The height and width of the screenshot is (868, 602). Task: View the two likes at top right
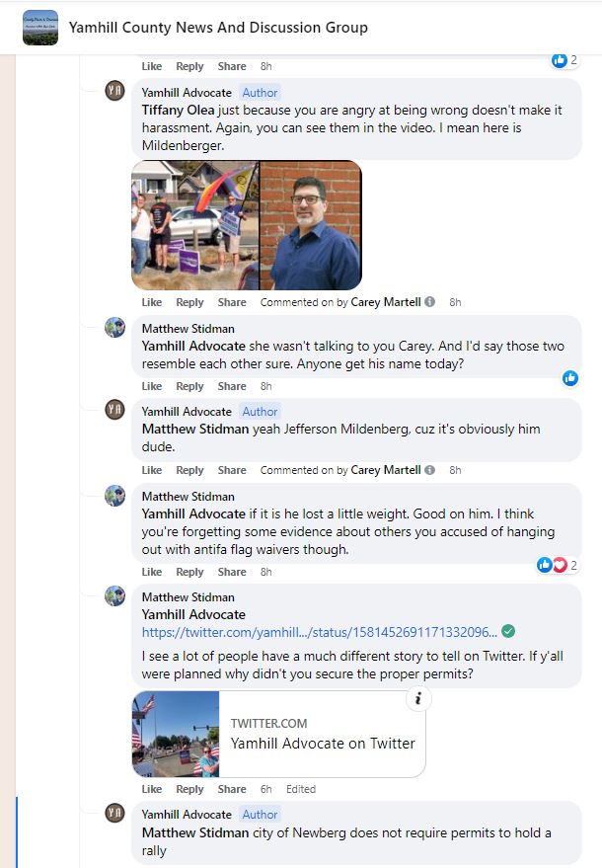tap(564, 60)
